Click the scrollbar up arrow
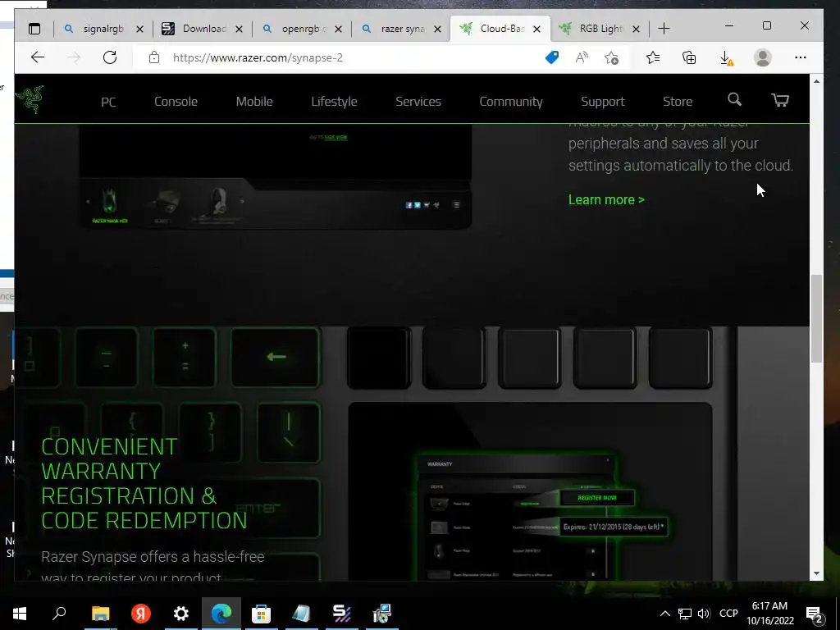840x630 pixels. pyautogui.click(x=816, y=81)
